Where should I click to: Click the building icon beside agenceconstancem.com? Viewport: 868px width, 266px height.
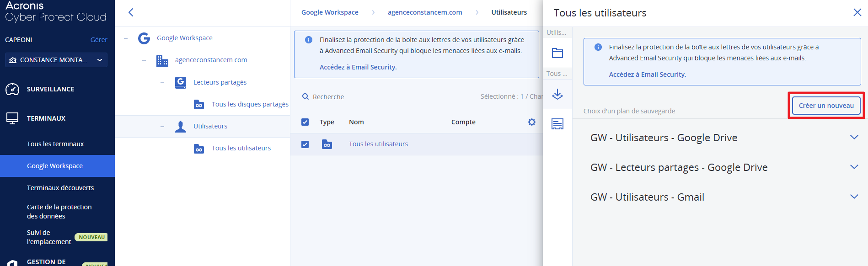[x=162, y=60]
